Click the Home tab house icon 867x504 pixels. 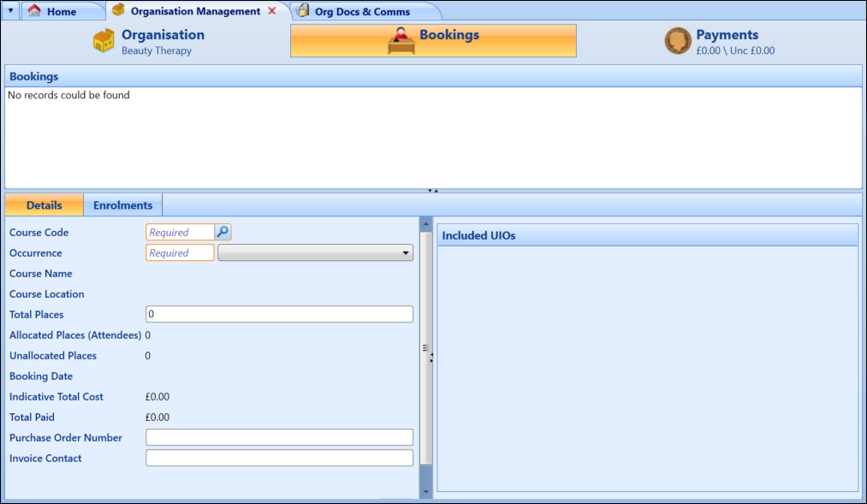click(x=34, y=11)
